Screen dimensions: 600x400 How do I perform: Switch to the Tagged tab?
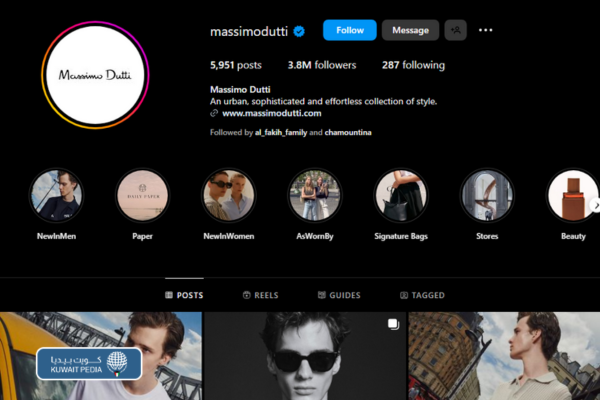(422, 295)
